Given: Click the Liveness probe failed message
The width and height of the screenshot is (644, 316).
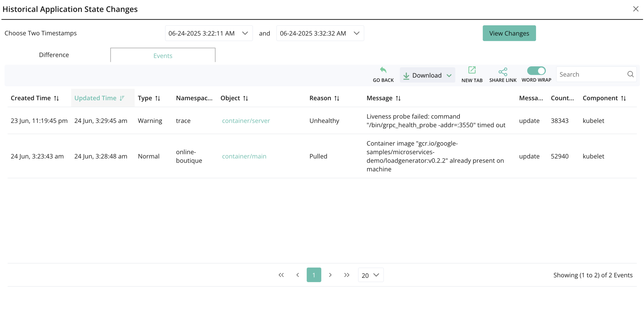Looking at the screenshot, I should [x=436, y=121].
